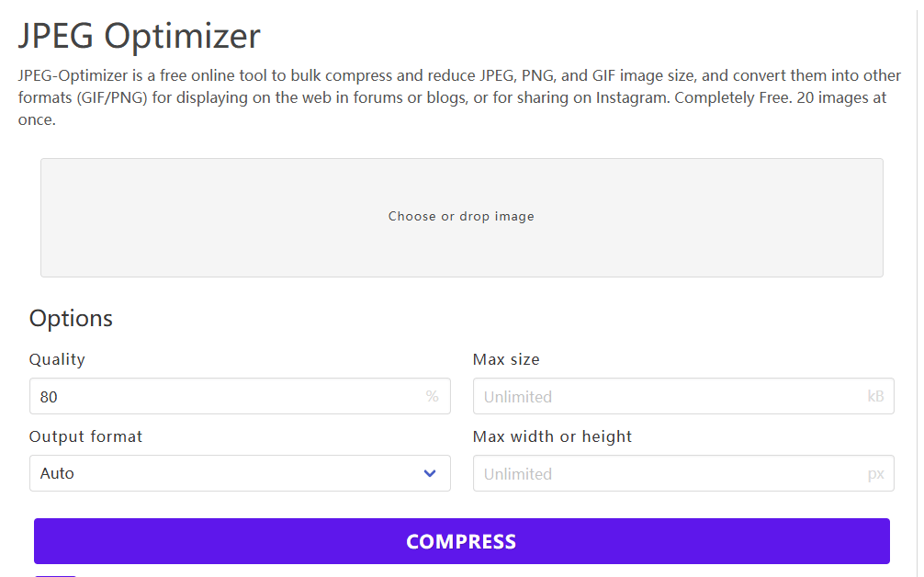Click the Max width or height label

[x=552, y=436]
